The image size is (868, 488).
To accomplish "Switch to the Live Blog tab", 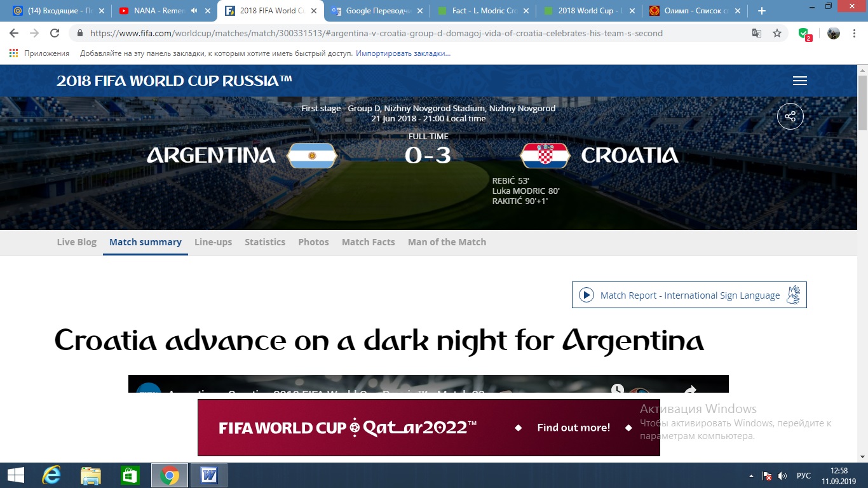I will pyautogui.click(x=77, y=242).
